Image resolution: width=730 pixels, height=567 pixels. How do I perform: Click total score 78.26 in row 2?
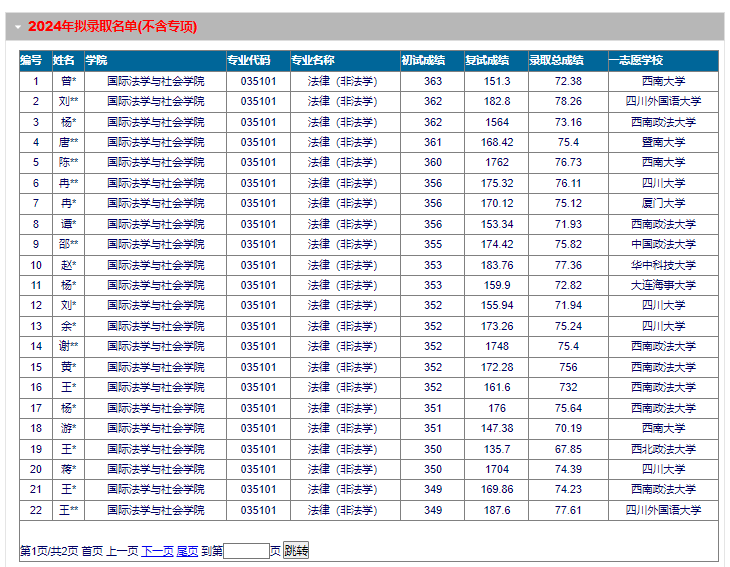[x=568, y=101]
